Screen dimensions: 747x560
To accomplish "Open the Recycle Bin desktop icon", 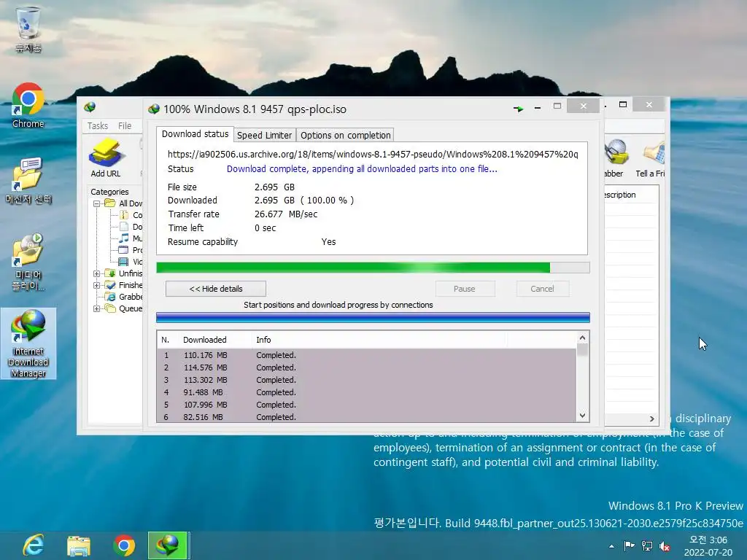I will click(x=28, y=28).
